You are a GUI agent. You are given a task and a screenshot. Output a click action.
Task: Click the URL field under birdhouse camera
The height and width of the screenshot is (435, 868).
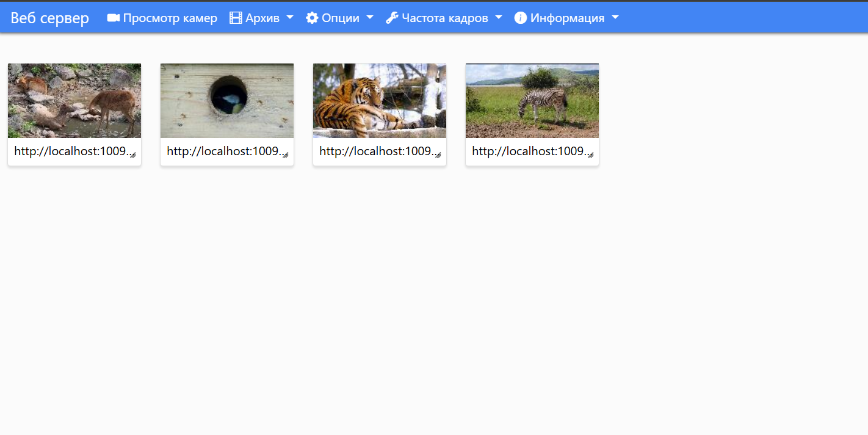coord(222,151)
